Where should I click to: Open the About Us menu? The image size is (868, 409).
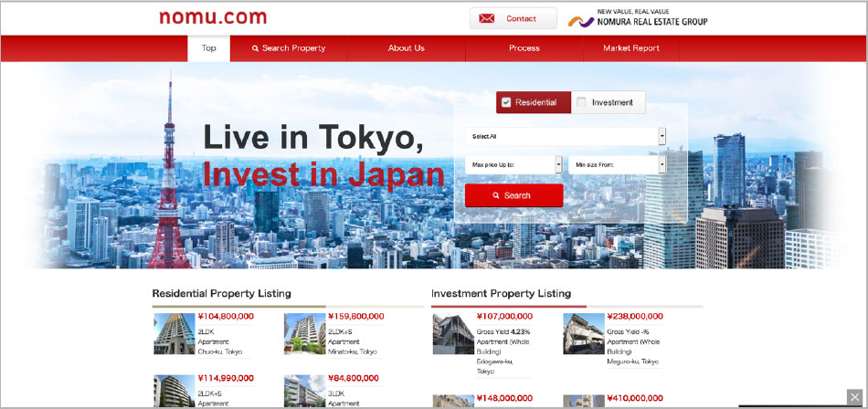click(407, 48)
